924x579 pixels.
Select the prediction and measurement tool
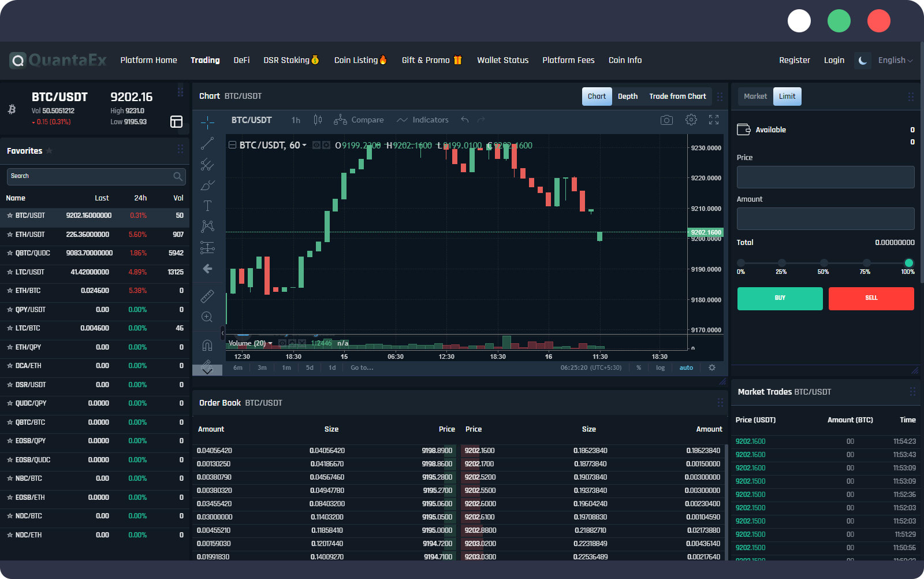(207, 247)
